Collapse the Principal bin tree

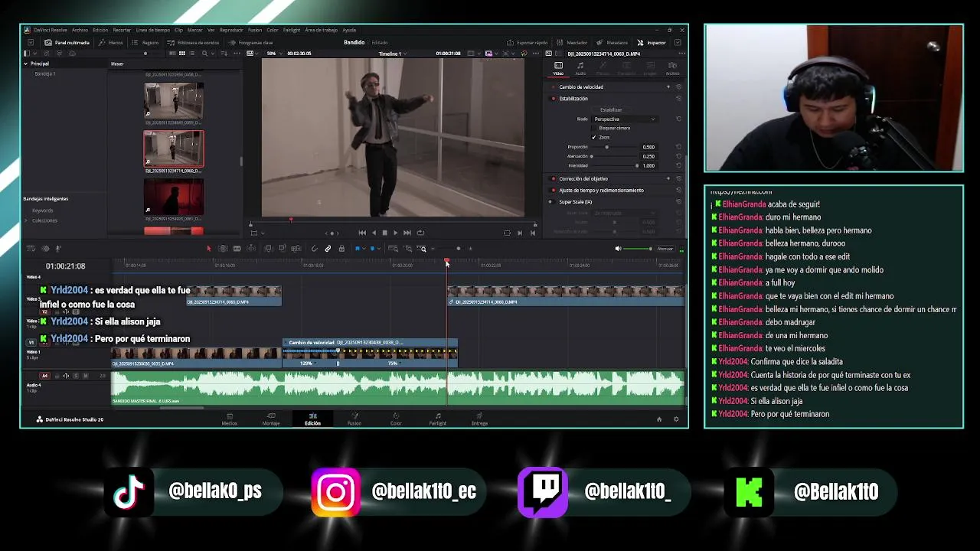click(25, 64)
